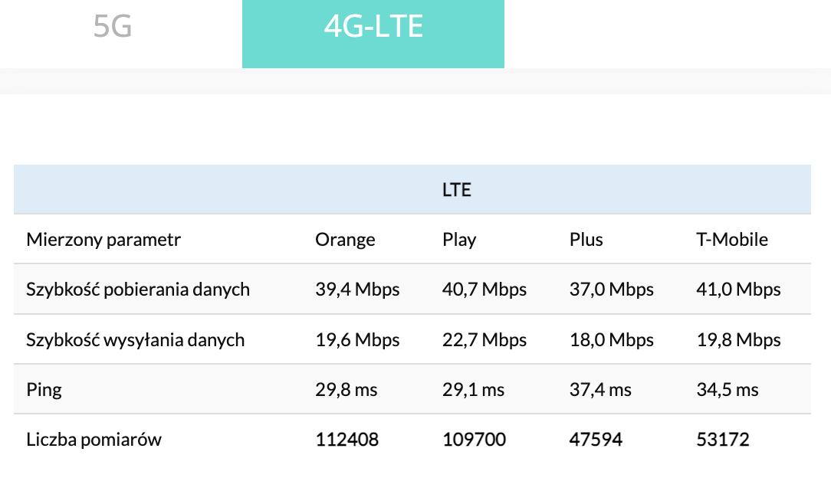Click Play upload speed 22,7 Mbps

pyautogui.click(x=484, y=340)
